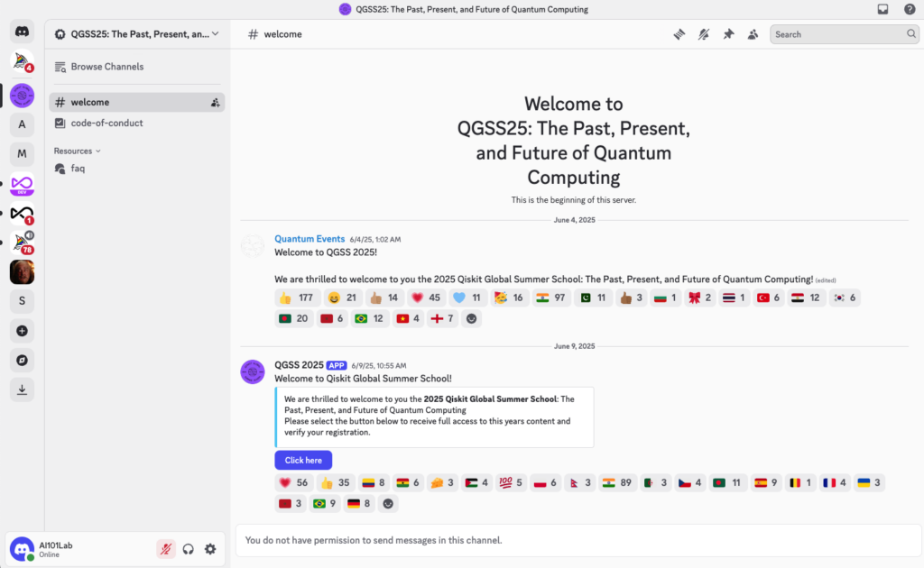Screen dimensions: 924x568
Task: Open the Quantum Events username profile
Action: [x=310, y=239]
